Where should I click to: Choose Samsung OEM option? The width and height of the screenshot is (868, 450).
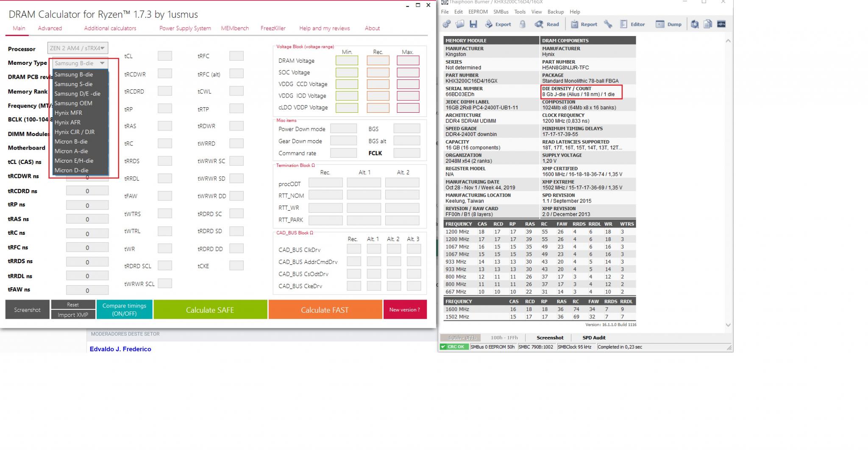(x=81, y=103)
